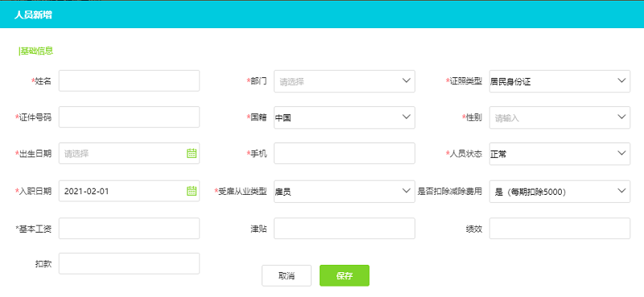The image size is (644, 297).
Task: Expand the 人员状态 dropdown showing 正常
Action: click(x=559, y=154)
